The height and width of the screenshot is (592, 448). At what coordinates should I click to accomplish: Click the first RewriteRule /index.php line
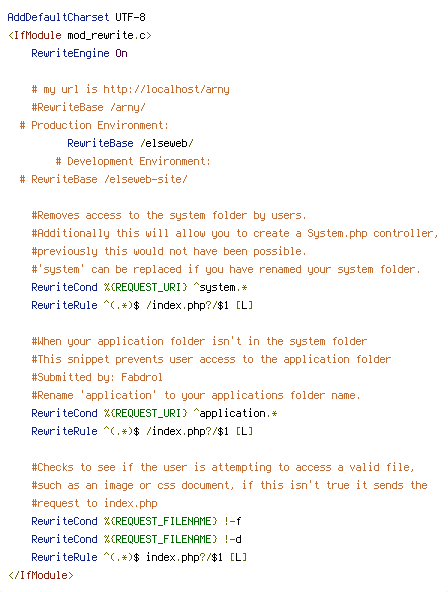[142, 305]
